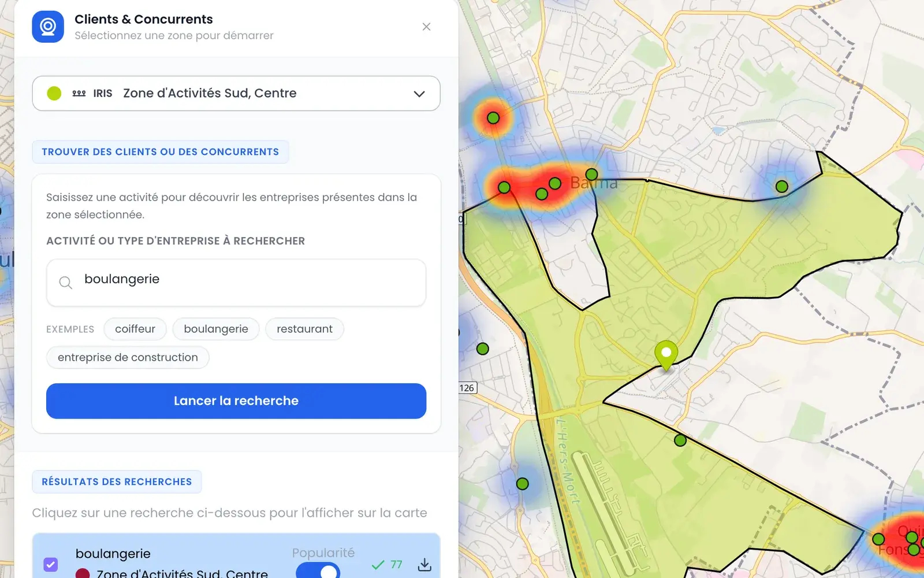Click the red dot beside Zone d'Activités Sud
The height and width of the screenshot is (578, 924).
(x=83, y=574)
